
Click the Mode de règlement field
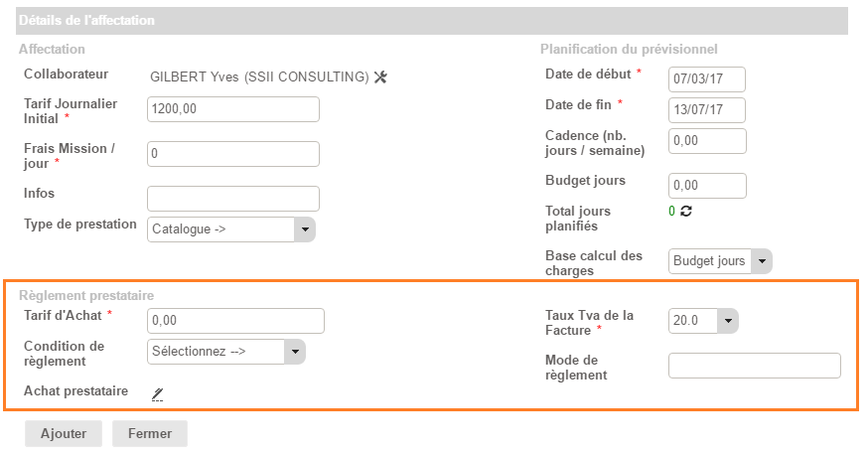[754, 366]
